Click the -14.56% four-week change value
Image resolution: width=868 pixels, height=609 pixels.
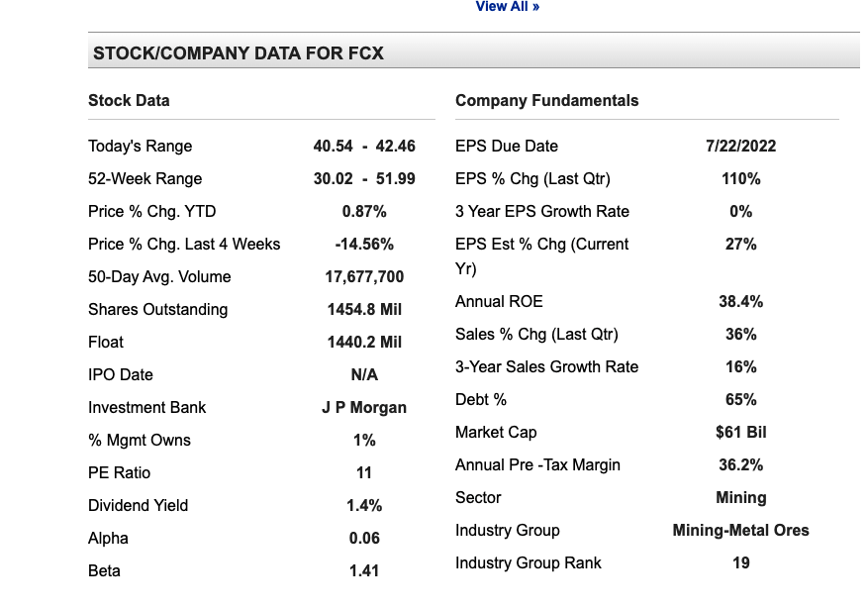(x=364, y=245)
